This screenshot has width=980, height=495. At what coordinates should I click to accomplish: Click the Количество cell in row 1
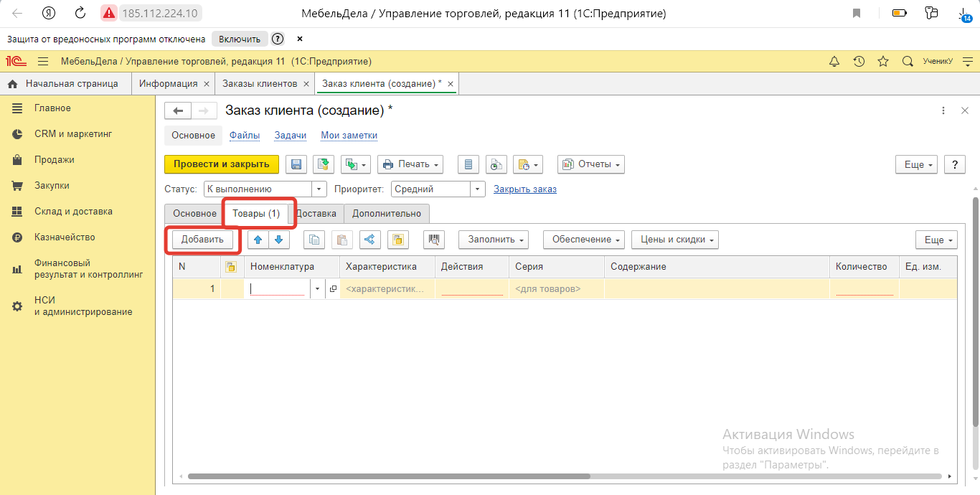(864, 289)
